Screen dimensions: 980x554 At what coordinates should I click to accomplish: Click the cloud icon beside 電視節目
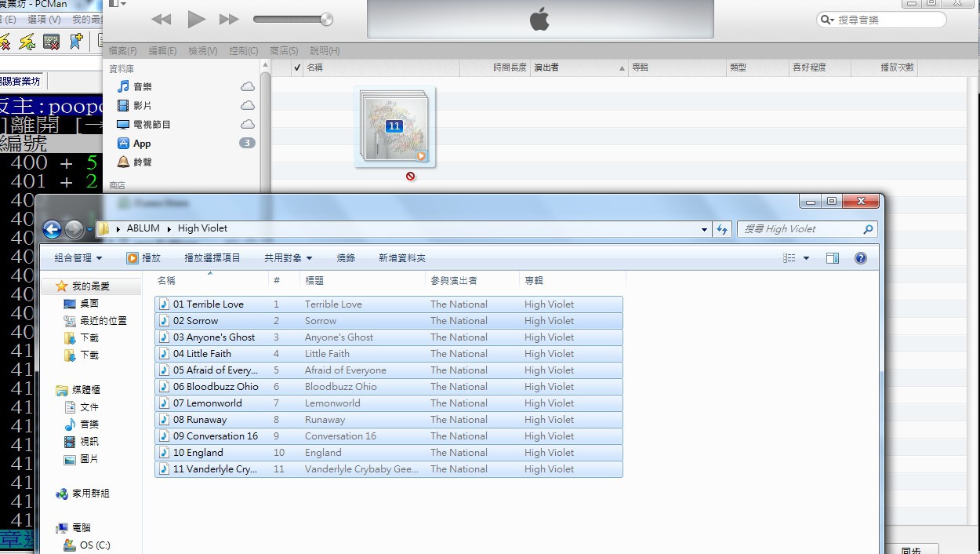tap(247, 124)
